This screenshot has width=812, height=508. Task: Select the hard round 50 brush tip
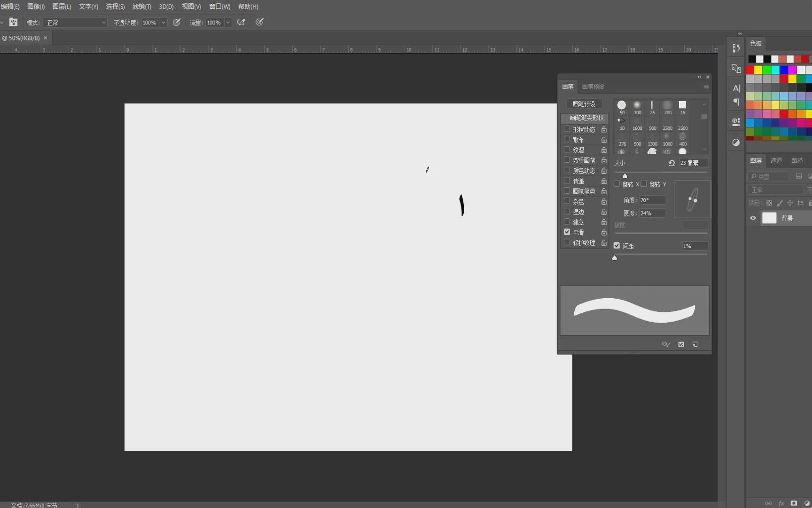pos(622,107)
